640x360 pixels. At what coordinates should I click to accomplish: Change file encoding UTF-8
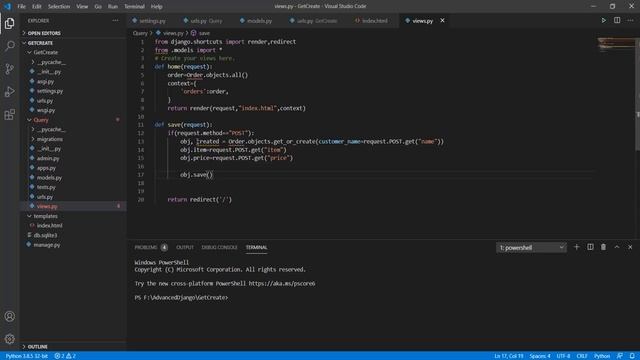pyautogui.click(x=563, y=356)
